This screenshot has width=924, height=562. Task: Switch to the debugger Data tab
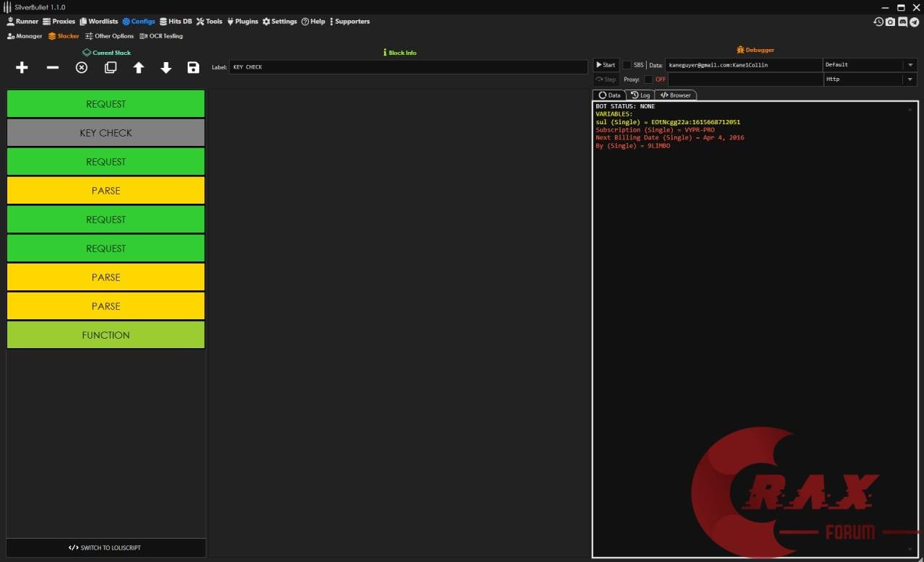[x=609, y=95]
